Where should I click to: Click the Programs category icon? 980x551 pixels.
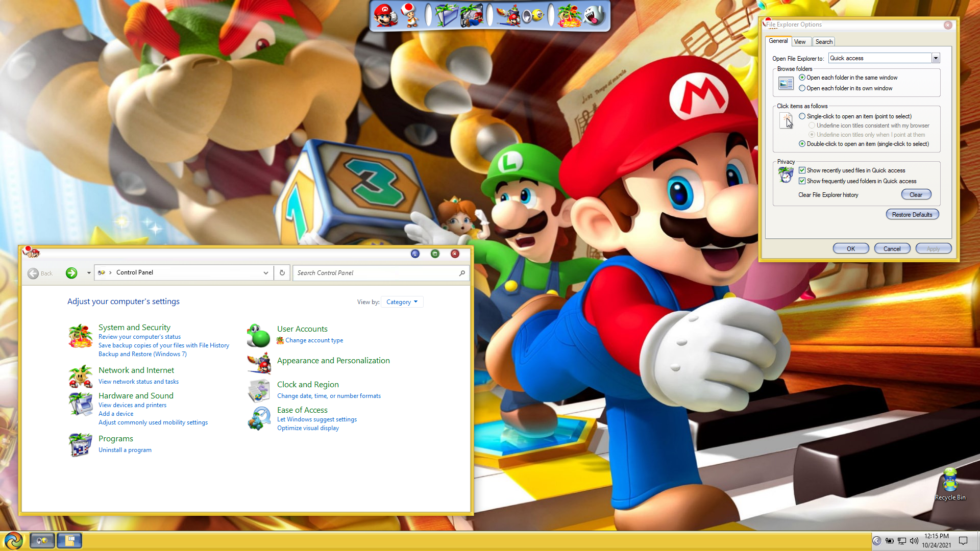pos(80,444)
